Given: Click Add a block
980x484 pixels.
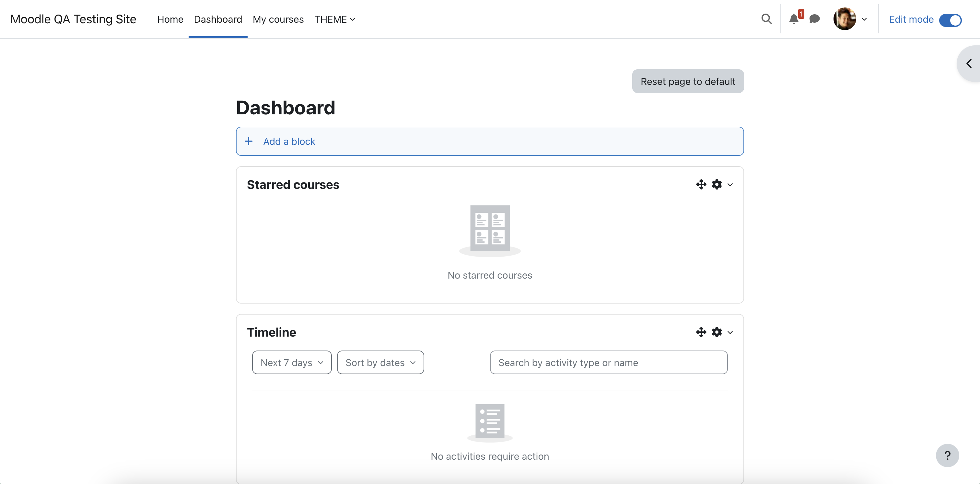Looking at the screenshot, I should 490,142.
